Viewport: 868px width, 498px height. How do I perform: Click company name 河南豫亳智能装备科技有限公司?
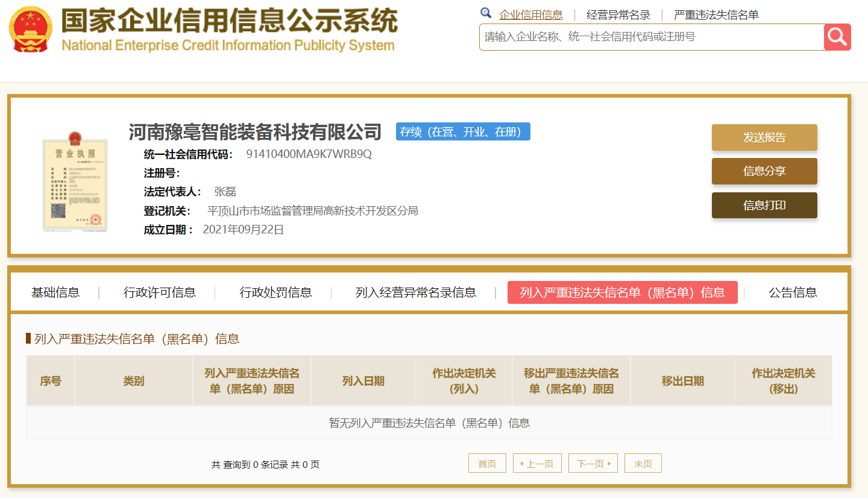point(255,131)
